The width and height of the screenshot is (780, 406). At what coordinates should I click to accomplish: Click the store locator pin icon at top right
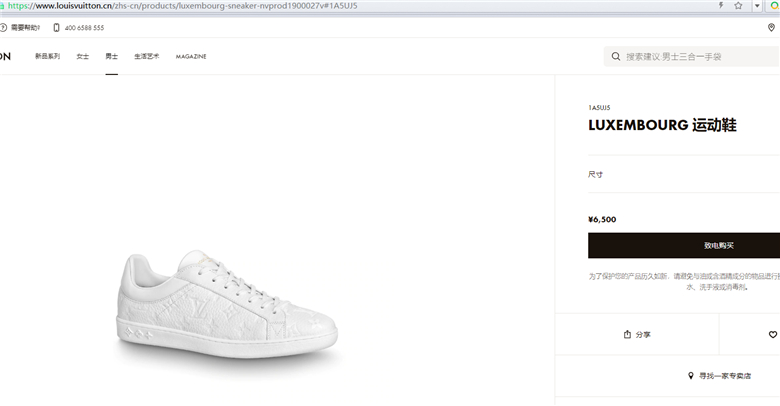[771, 28]
